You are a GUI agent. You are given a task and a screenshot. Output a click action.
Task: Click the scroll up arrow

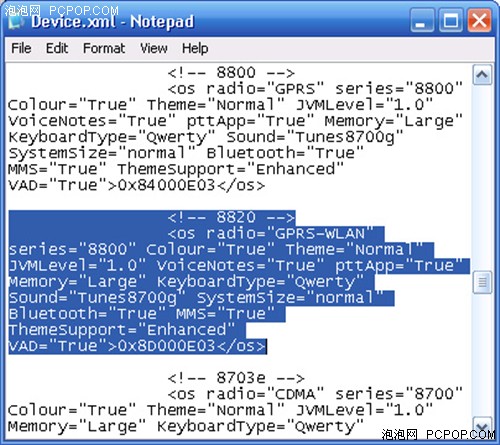482,74
